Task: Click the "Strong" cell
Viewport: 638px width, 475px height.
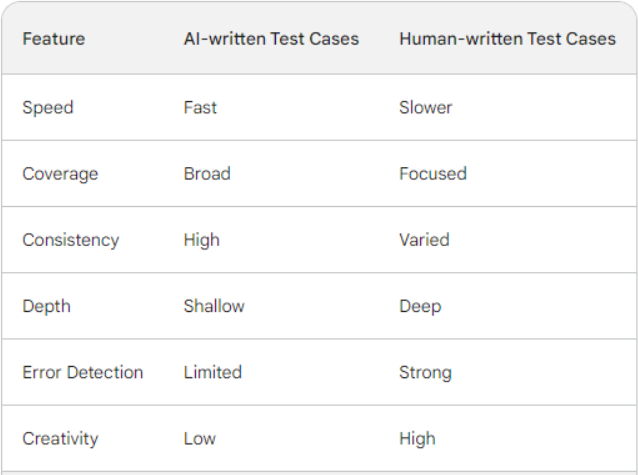Action: (425, 372)
